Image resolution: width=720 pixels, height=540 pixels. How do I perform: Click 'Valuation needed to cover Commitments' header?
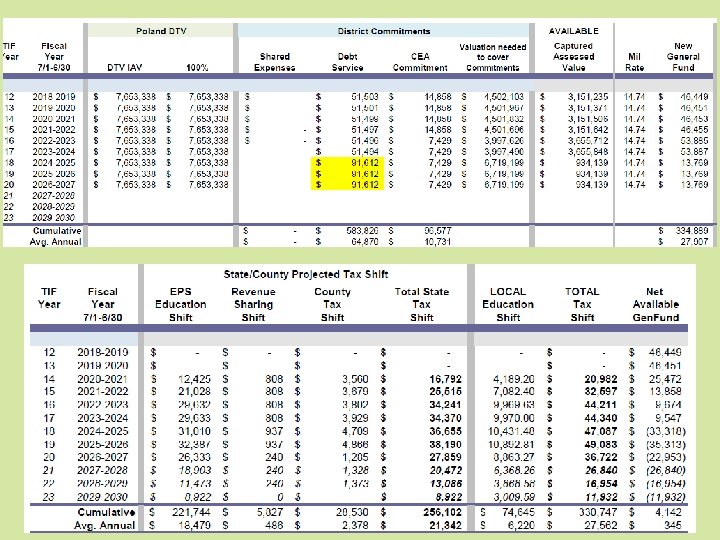tap(493, 57)
